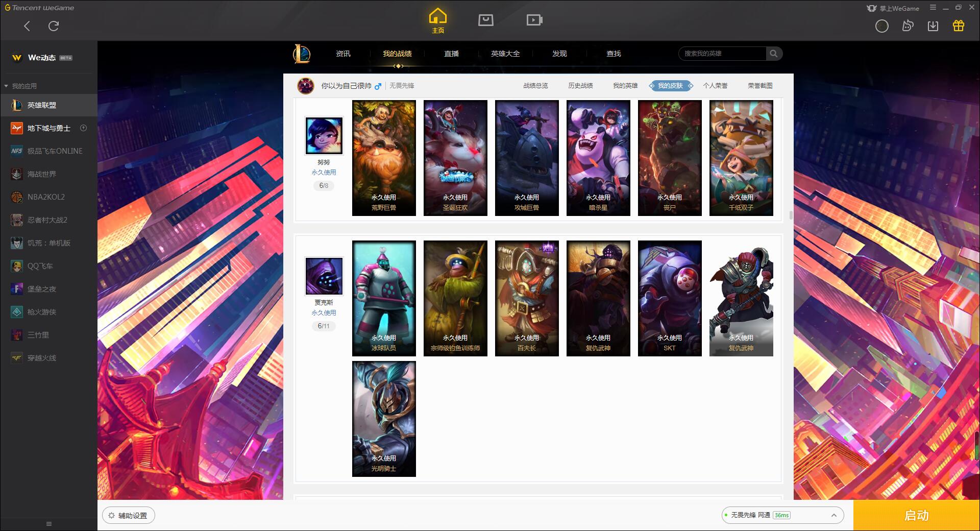Open the 千纸双子 skin card

(741, 158)
